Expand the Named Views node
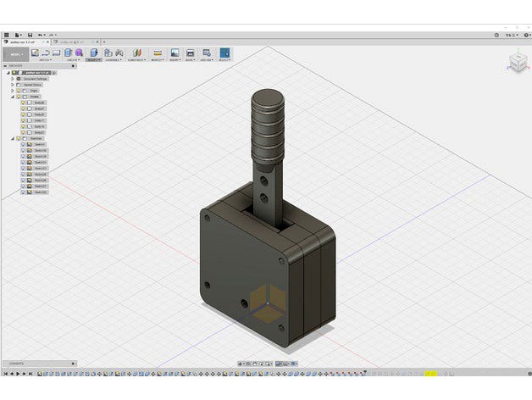The image size is (532, 400). (x=13, y=85)
